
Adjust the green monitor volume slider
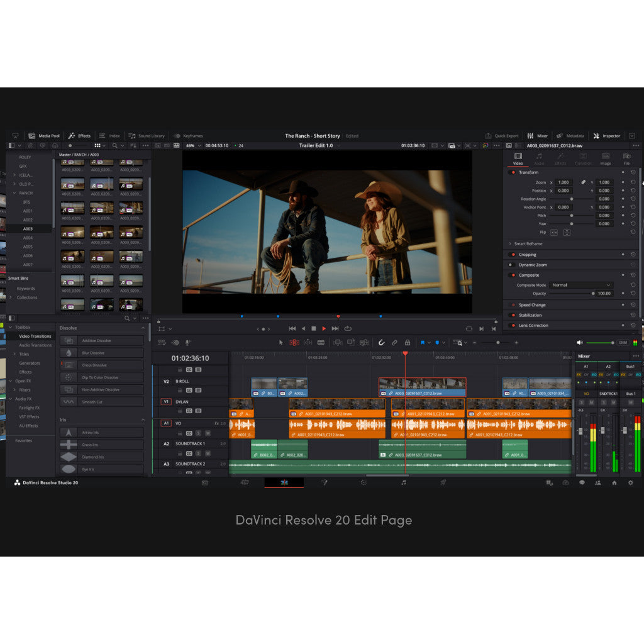600,343
